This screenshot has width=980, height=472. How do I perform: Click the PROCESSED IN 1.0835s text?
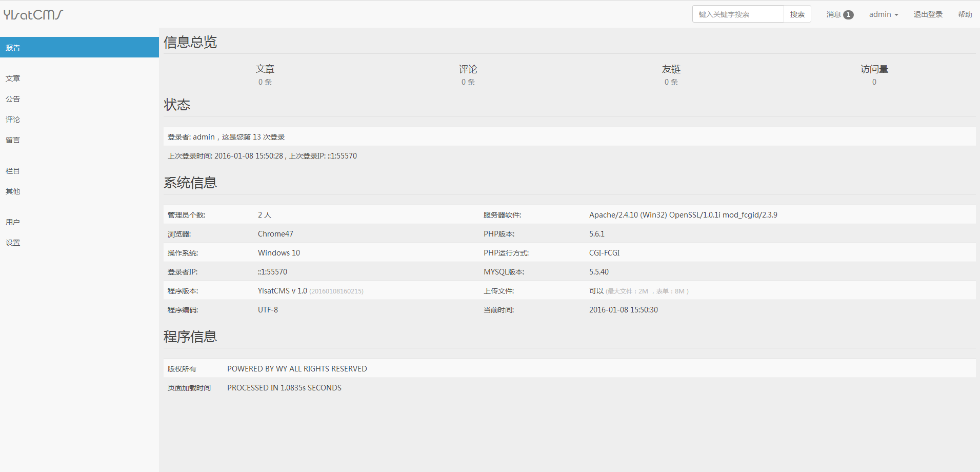(284, 388)
